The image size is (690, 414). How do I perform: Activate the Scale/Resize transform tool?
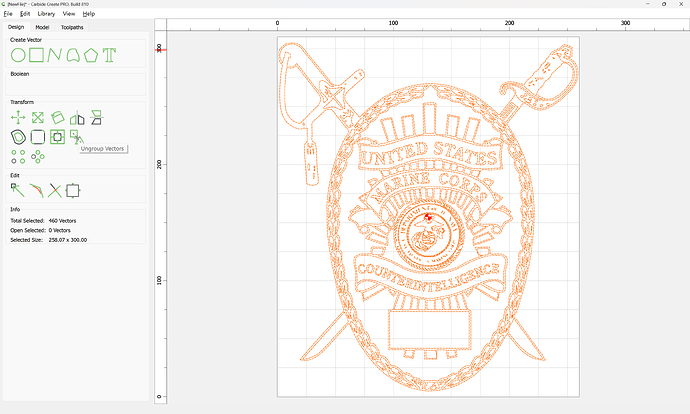[x=38, y=117]
